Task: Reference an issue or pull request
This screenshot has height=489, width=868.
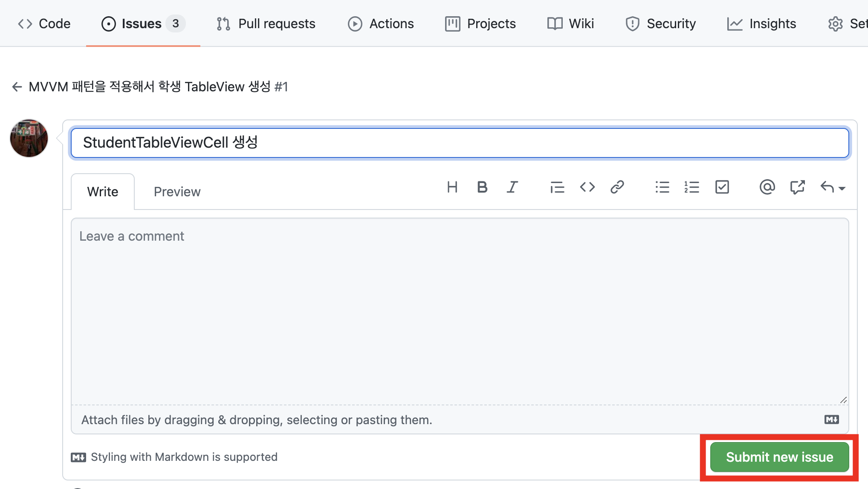Action: point(797,187)
